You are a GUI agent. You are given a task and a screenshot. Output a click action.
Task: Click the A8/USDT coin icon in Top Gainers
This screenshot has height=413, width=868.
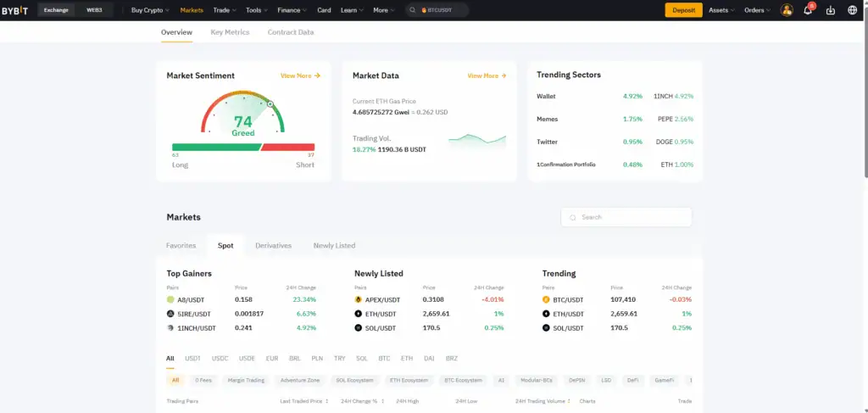[x=170, y=299]
